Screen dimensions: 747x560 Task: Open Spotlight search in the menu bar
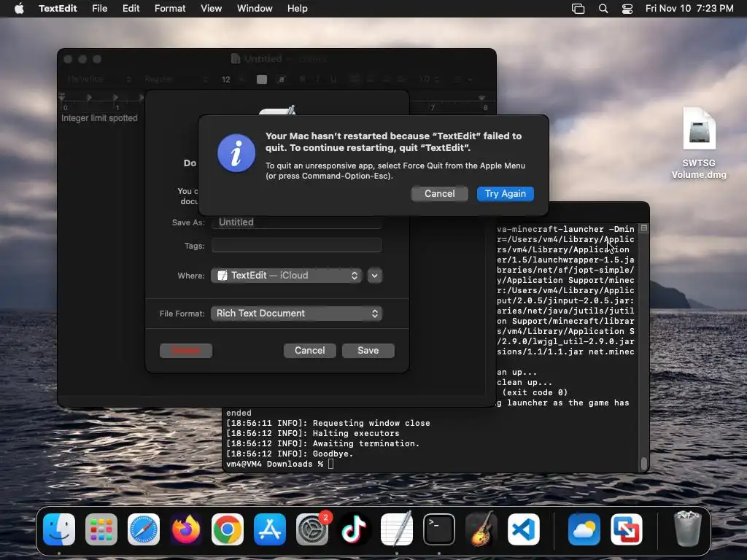pos(603,8)
